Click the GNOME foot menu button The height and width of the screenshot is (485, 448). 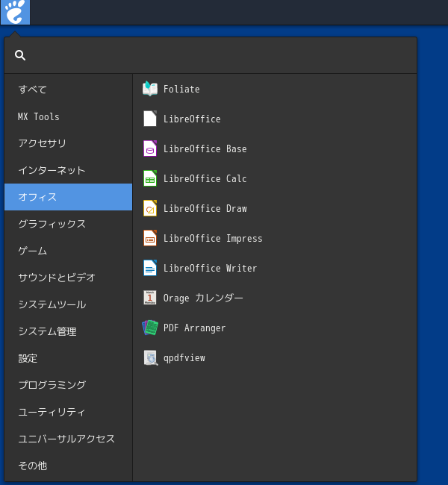[x=15, y=12]
